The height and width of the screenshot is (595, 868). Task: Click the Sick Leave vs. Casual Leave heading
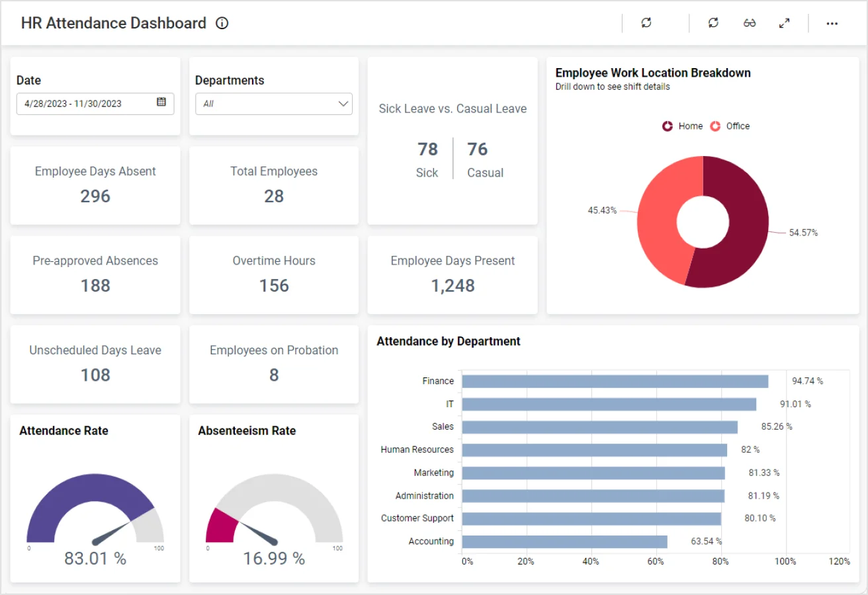[x=453, y=109]
